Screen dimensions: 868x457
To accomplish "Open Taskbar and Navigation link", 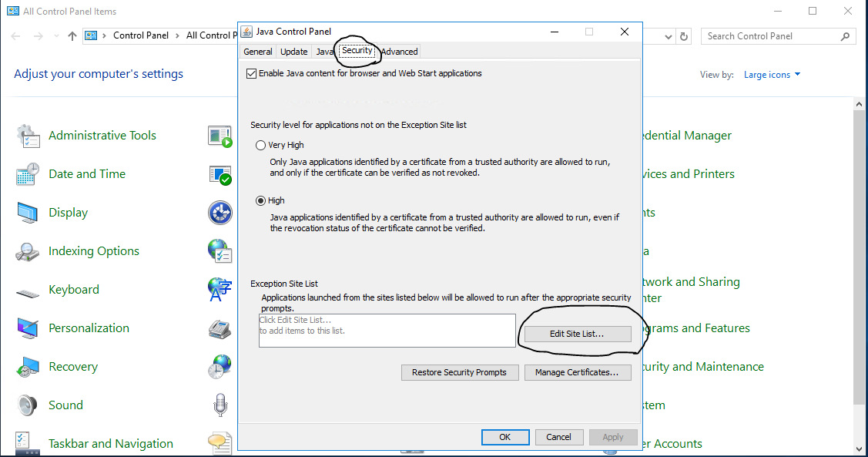I will (111, 444).
